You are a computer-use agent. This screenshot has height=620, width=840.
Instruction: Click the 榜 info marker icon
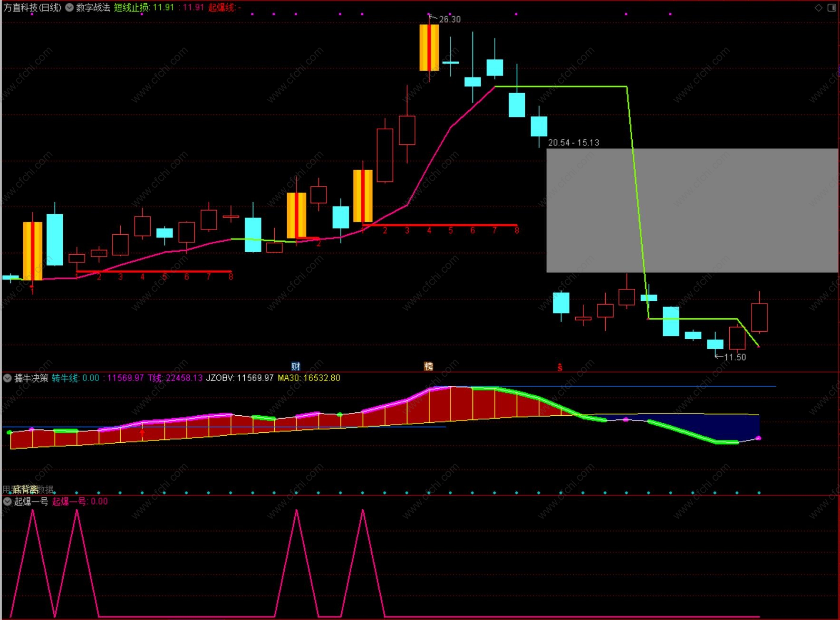(429, 366)
